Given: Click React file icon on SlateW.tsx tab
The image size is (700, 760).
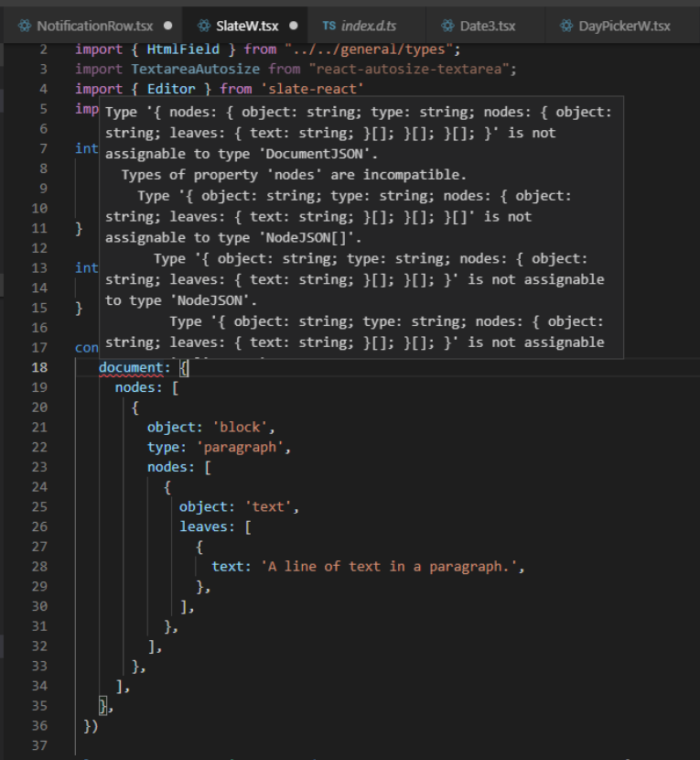Looking at the screenshot, I should [x=204, y=26].
